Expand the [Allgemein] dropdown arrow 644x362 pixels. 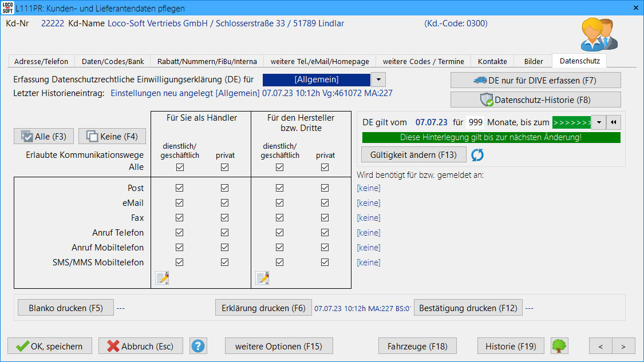(x=379, y=79)
